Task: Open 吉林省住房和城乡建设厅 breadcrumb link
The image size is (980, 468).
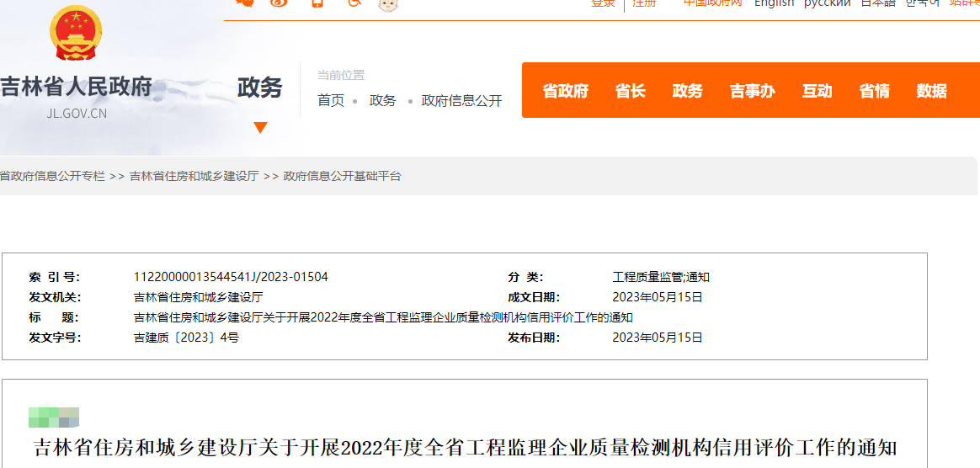Action: tap(194, 176)
